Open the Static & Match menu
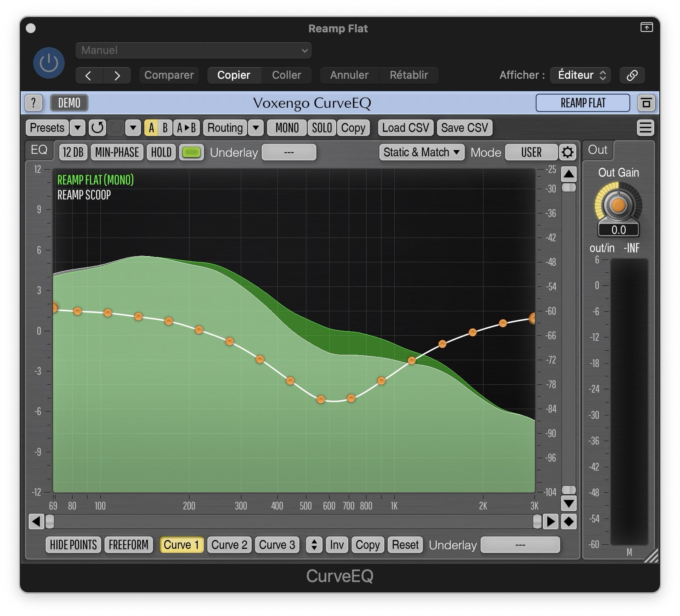Viewport: 680px width, 616px height. click(422, 152)
